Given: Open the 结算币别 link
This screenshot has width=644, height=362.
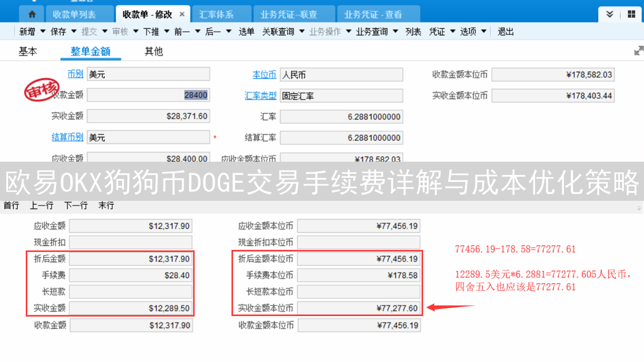Looking at the screenshot, I should tap(67, 137).
